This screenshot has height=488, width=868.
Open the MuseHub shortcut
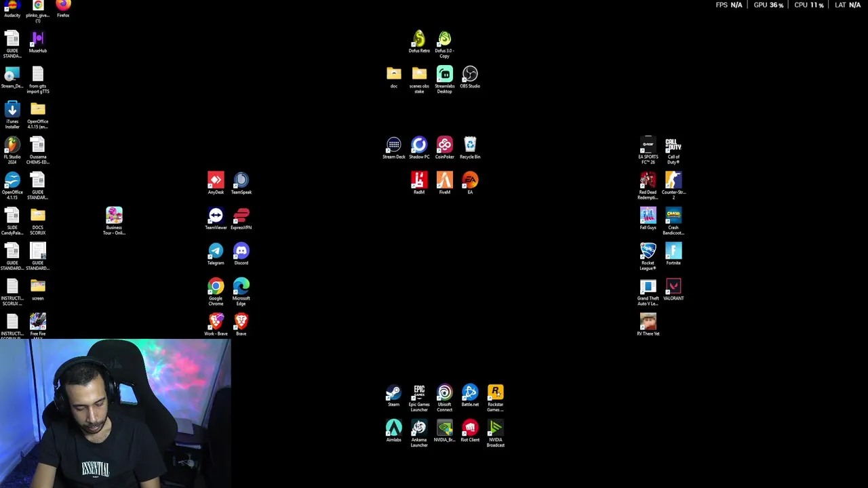click(38, 42)
